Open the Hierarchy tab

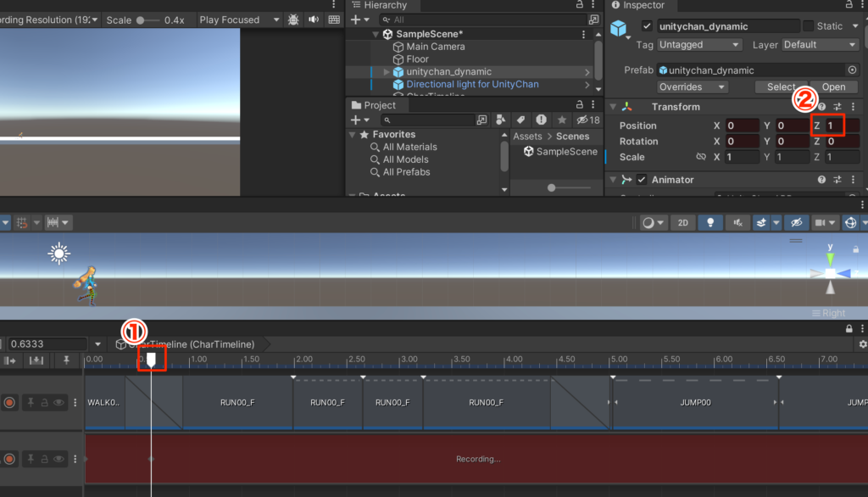click(381, 6)
